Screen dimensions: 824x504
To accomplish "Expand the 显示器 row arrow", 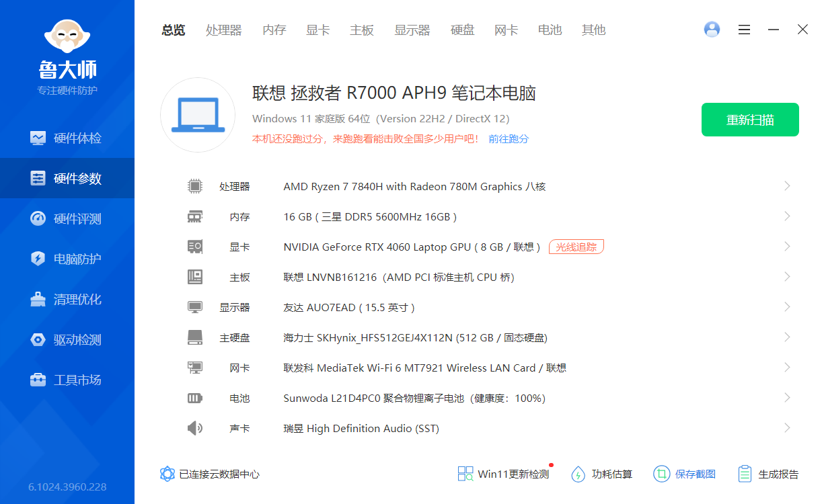I will [x=787, y=307].
